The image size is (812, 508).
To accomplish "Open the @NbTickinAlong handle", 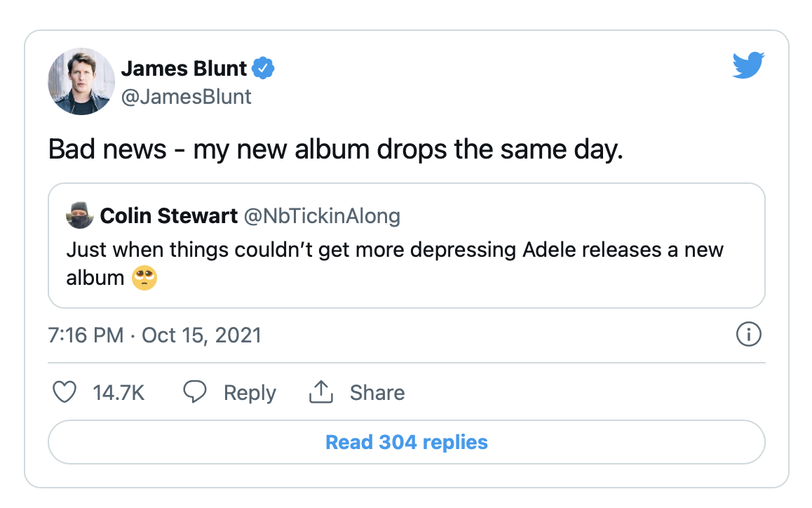I will click(322, 215).
